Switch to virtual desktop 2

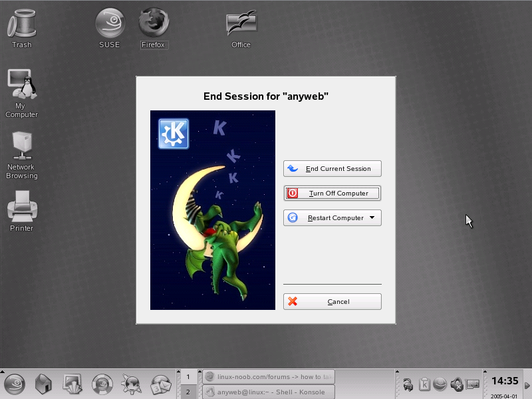pos(188,392)
